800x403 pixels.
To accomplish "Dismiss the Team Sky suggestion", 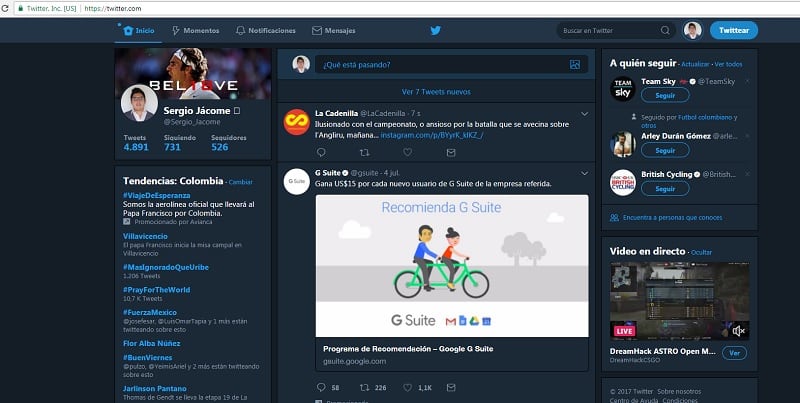I will pyautogui.click(x=747, y=81).
